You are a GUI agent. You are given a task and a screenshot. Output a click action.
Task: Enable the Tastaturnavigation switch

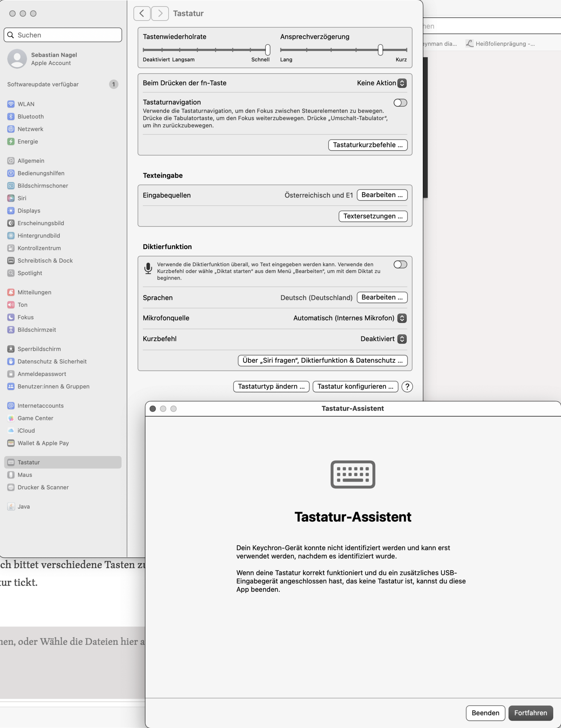coord(400,103)
